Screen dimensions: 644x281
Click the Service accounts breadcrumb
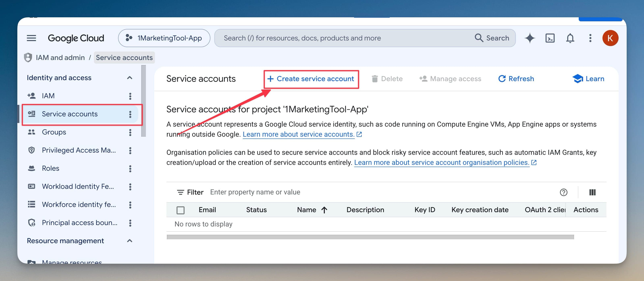tap(124, 57)
